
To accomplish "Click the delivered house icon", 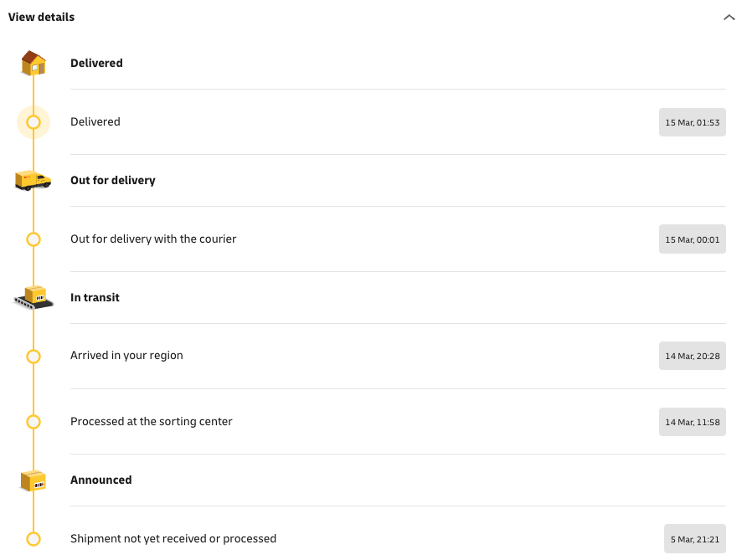I will point(33,63).
